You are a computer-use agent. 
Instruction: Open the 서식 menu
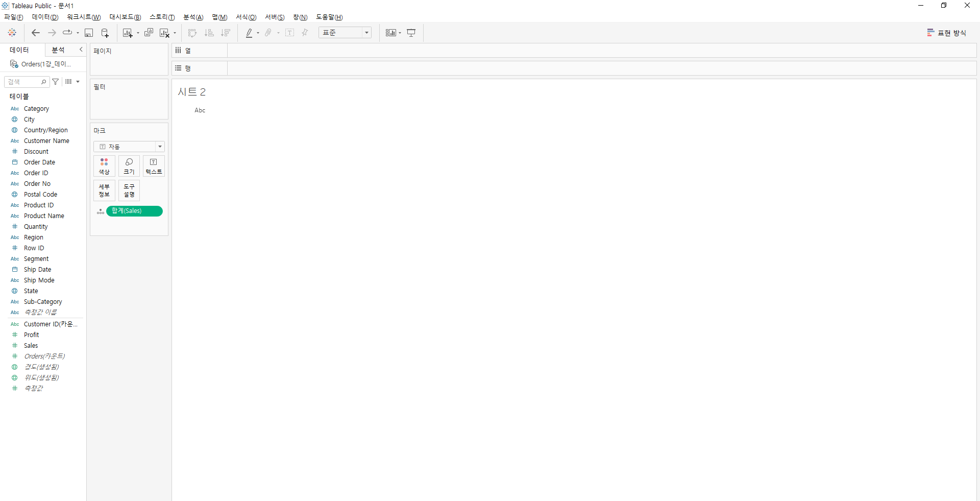click(246, 17)
